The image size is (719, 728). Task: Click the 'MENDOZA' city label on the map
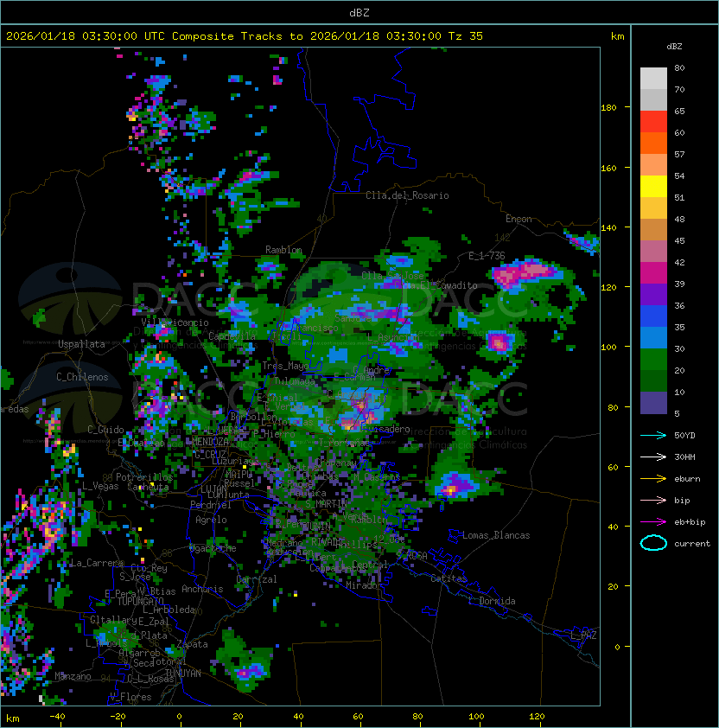tap(210, 441)
